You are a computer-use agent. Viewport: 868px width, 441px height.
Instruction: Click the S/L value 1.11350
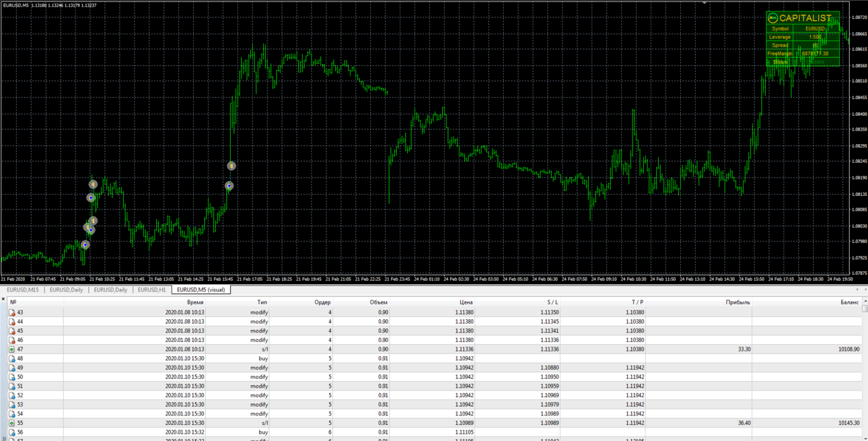point(549,312)
